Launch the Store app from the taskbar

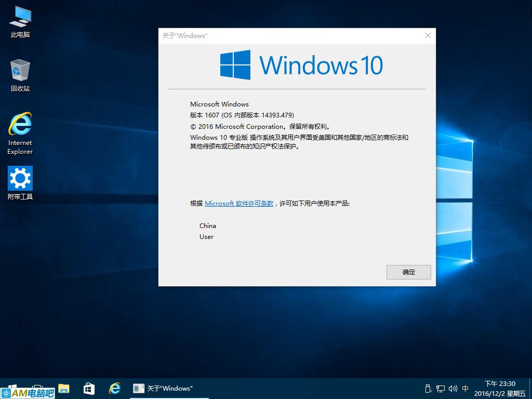pos(89,389)
